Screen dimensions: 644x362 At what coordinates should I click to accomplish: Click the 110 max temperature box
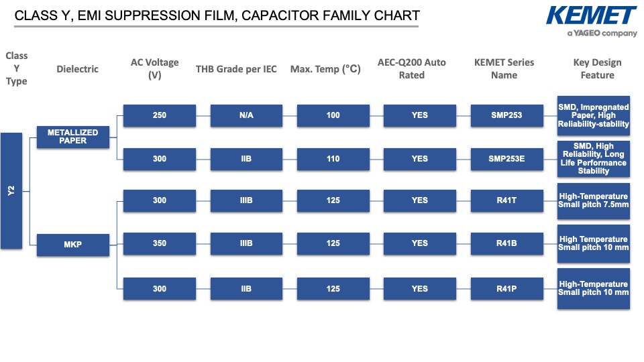(333, 159)
